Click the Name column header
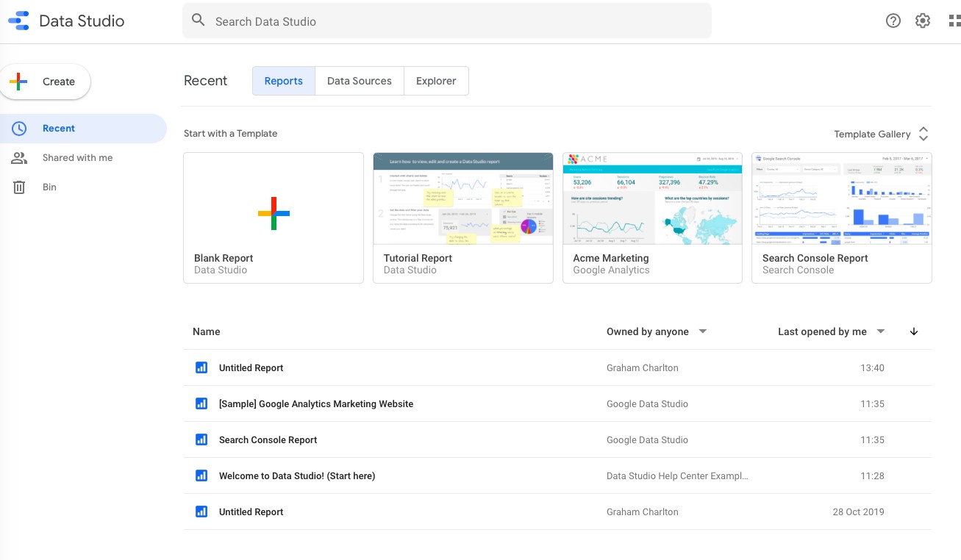 [x=207, y=331]
